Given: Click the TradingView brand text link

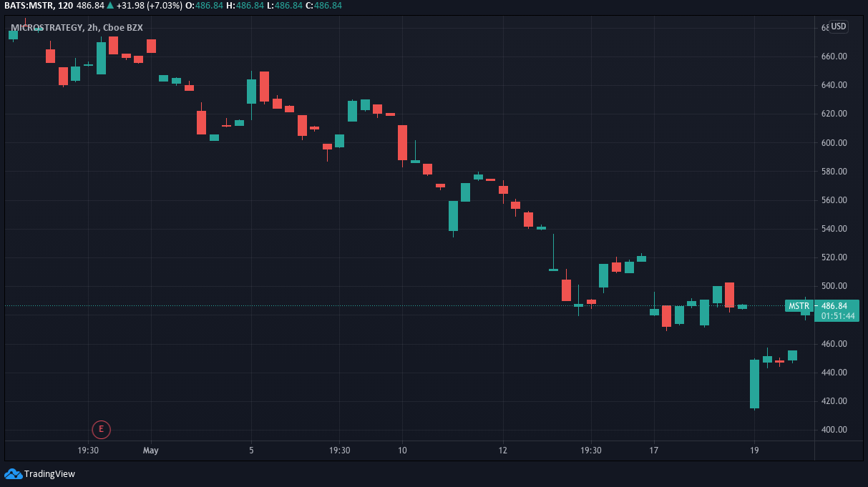Looking at the screenshot, I should [49, 473].
